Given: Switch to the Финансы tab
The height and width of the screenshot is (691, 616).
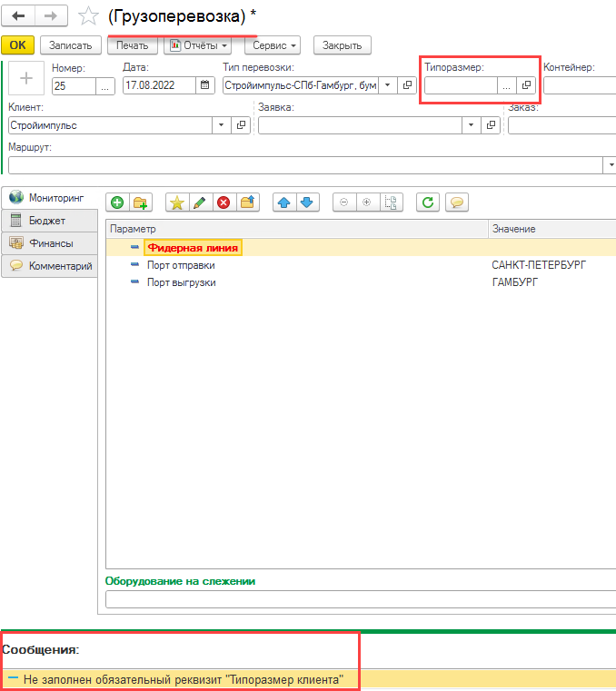Looking at the screenshot, I should click(49, 243).
